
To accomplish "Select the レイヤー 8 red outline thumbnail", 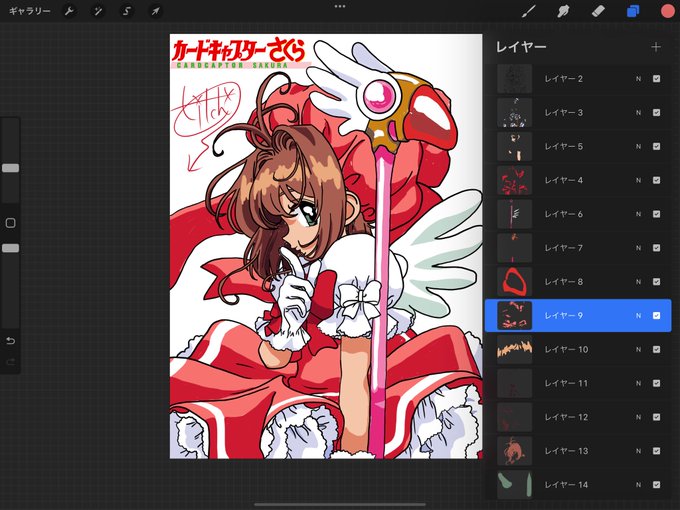I will [514, 281].
